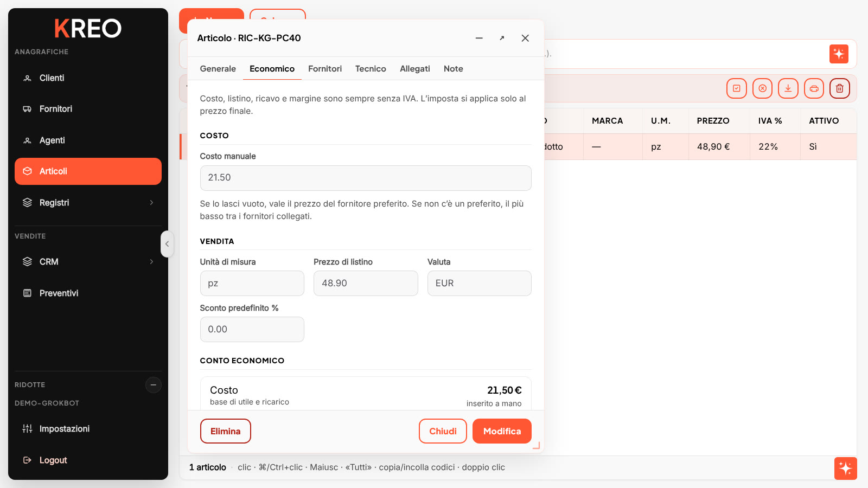The image size is (868, 488).
Task: Click the select-all checkmark toolbar icon
Action: 737,88
